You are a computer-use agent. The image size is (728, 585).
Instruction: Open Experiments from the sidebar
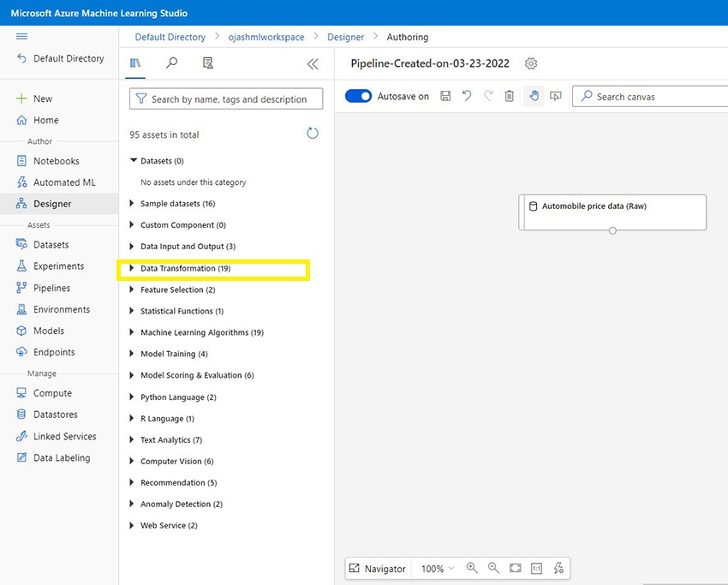tap(51, 266)
